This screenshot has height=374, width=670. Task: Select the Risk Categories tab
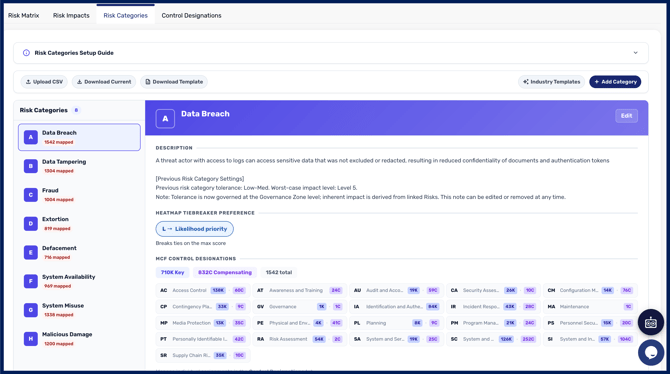point(126,15)
